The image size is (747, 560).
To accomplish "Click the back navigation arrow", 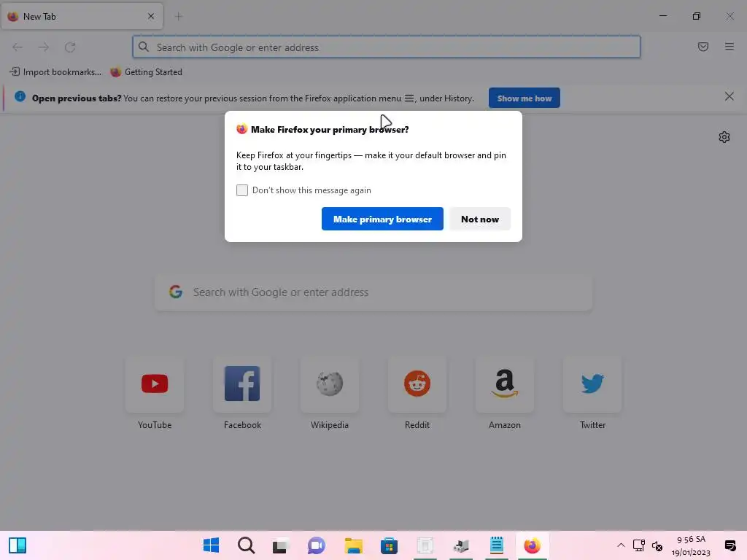I will click(18, 47).
